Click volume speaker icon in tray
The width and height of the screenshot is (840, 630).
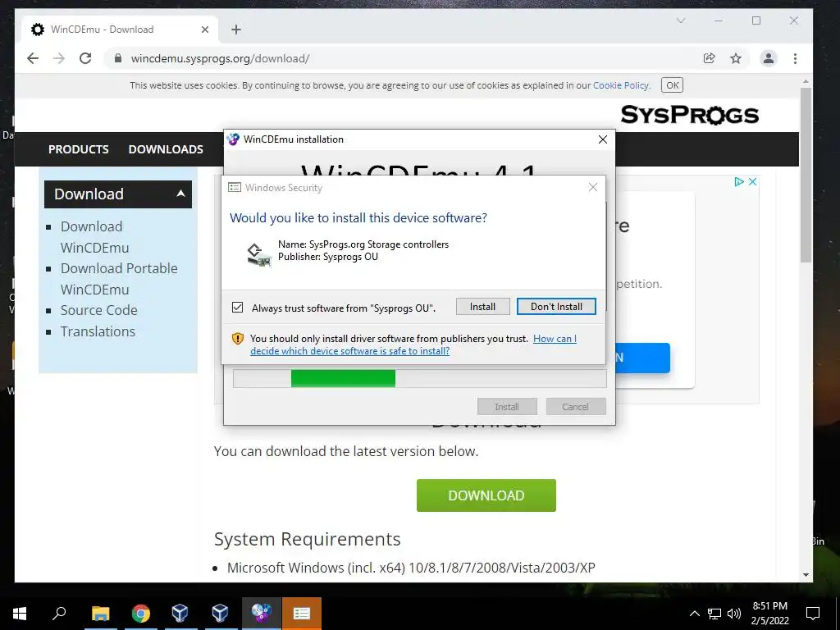pyautogui.click(x=734, y=614)
